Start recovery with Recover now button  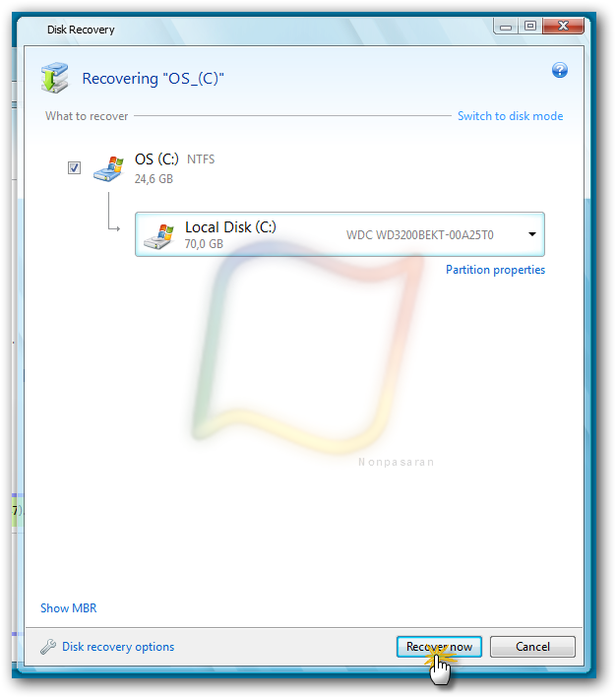[x=439, y=647]
